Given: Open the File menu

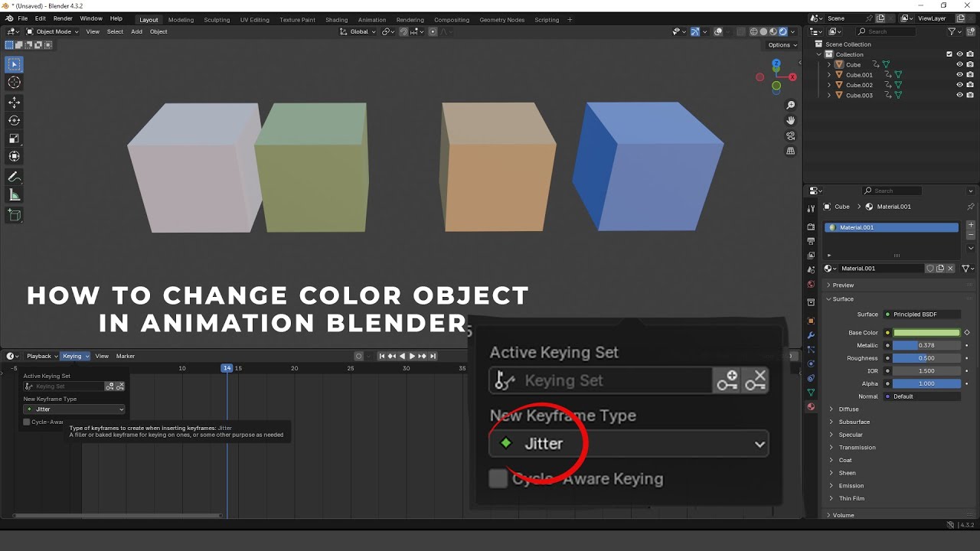Looking at the screenshot, I should (x=22, y=18).
